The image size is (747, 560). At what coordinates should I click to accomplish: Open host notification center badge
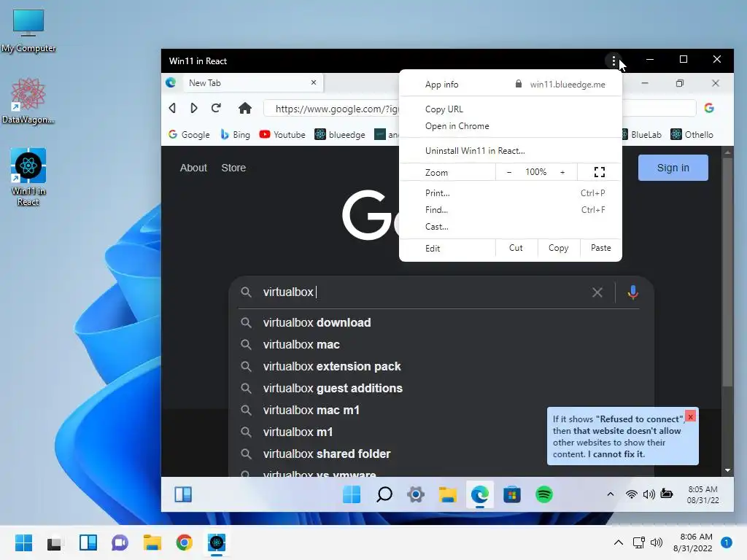pos(726,542)
